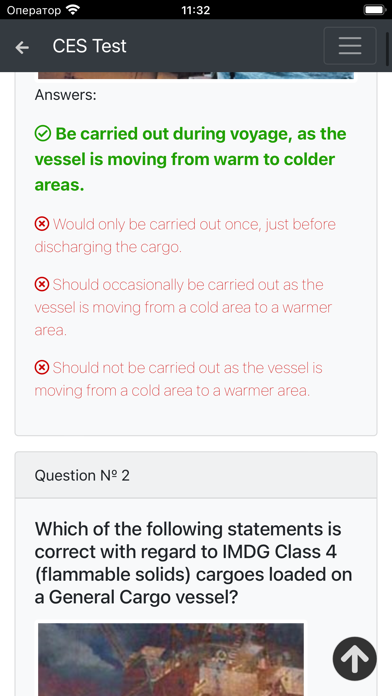
Task: Tap the scroll-to-top arrow button
Action: tap(354, 659)
